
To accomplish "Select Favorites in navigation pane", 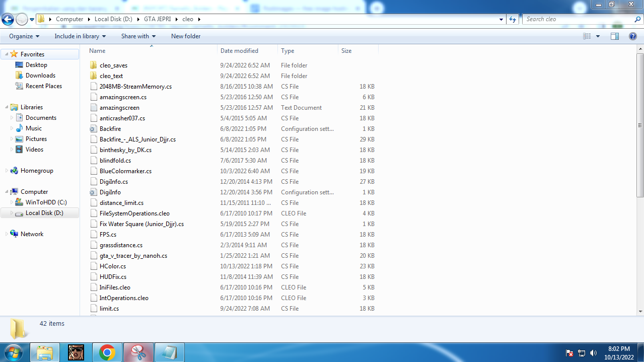I will (x=32, y=54).
